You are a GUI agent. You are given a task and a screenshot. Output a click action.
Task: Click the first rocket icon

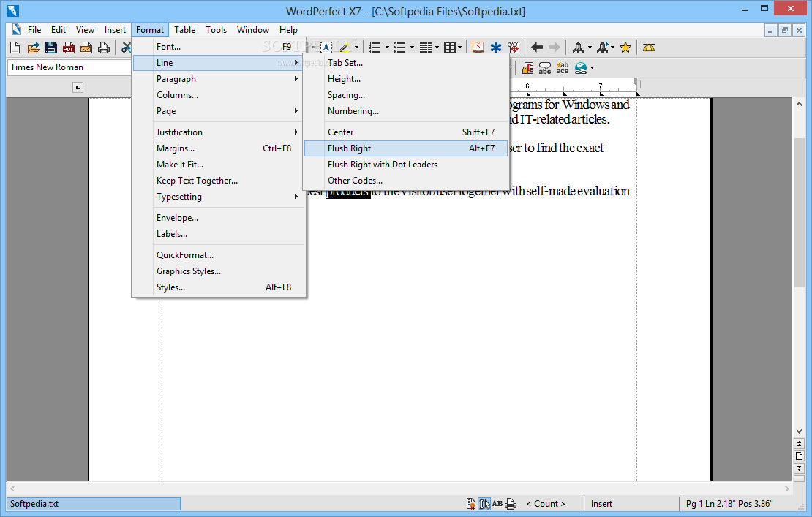(578, 48)
